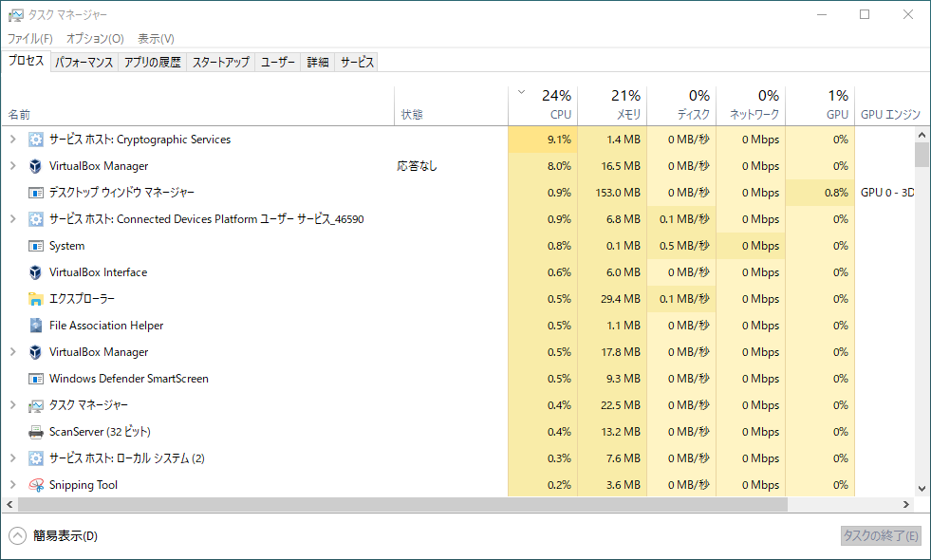Expand the unresponsive VirtualBox Manager row

pyautogui.click(x=12, y=166)
